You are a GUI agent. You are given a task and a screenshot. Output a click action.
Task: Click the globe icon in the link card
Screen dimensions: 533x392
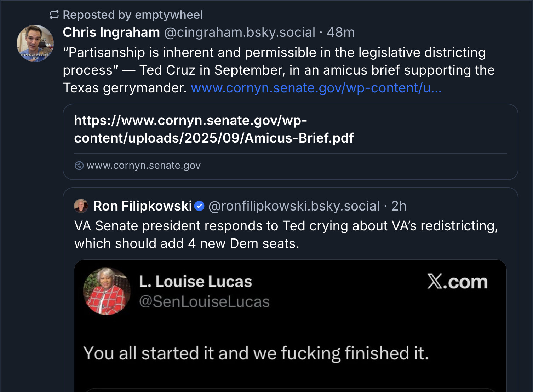(79, 166)
